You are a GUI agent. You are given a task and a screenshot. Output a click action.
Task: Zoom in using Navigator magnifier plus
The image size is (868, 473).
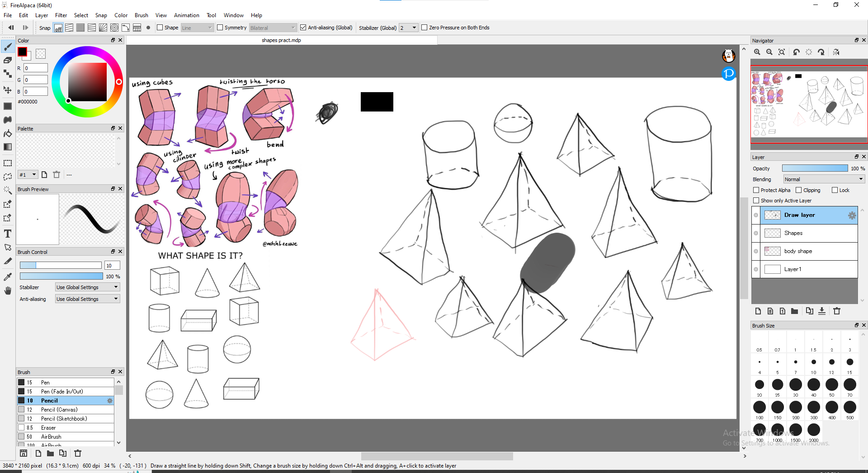(x=757, y=52)
